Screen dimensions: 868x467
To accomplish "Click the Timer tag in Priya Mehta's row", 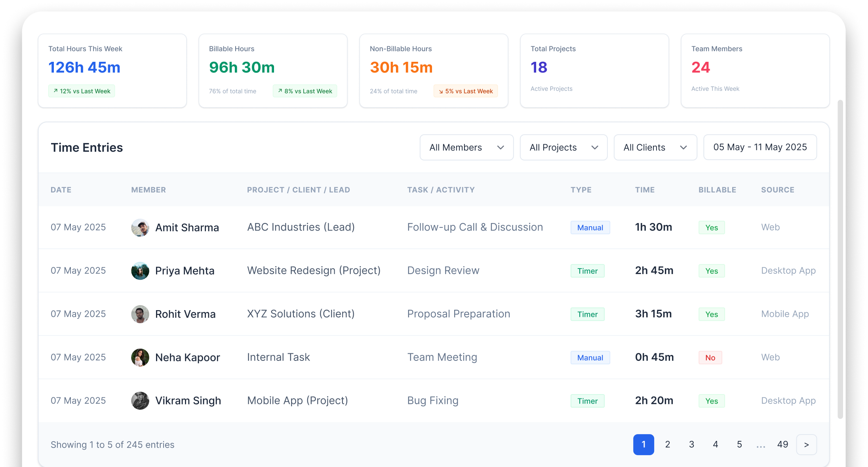I will [x=587, y=271].
